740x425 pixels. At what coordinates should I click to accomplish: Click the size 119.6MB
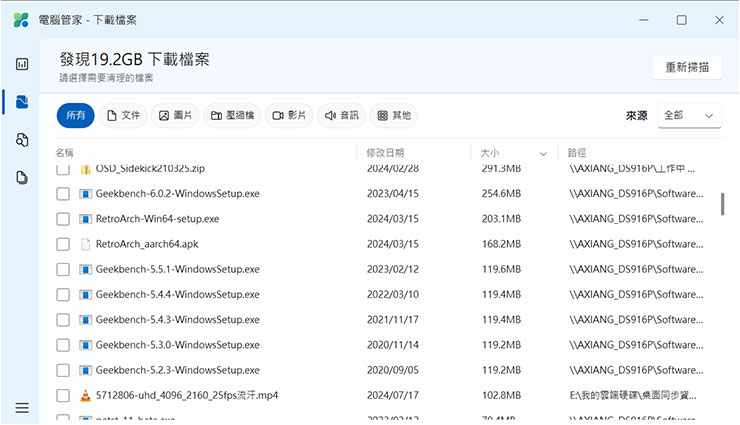pos(501,269)
